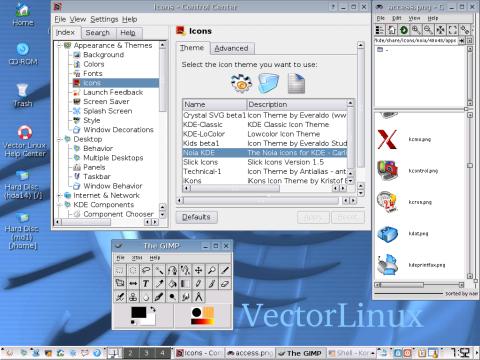Open the Fonts item in tree
Image resolution: width=480 pixels, height=360 pixels.
93,73
